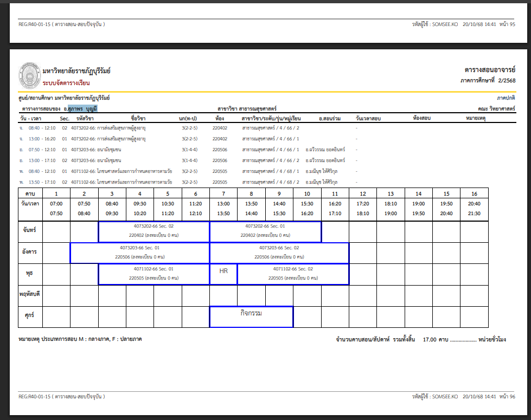The height and width of the screenshot is (420, 531).
Task: Click the อ.สอนร่วม column header
Action: [330, 118]
